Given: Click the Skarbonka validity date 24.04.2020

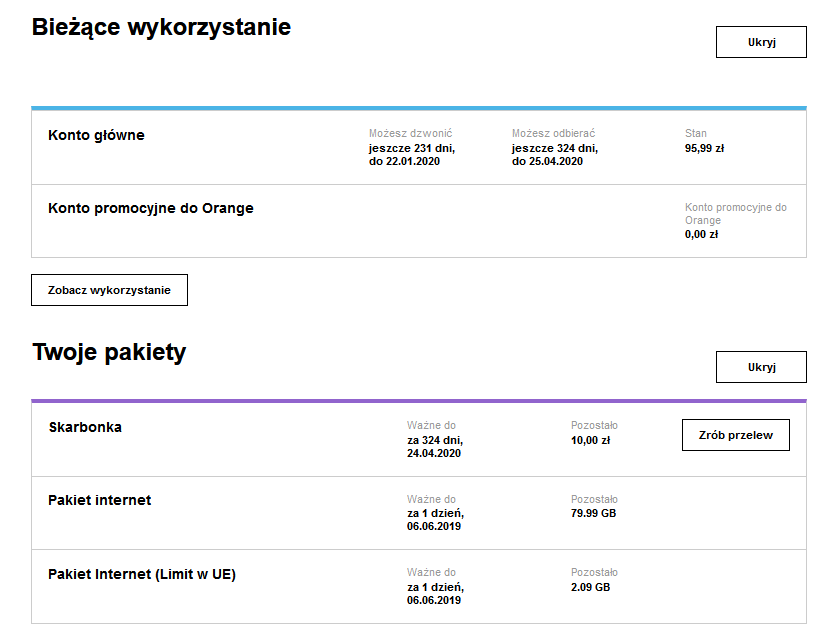Looking at the screenshot, I should 434,453.
